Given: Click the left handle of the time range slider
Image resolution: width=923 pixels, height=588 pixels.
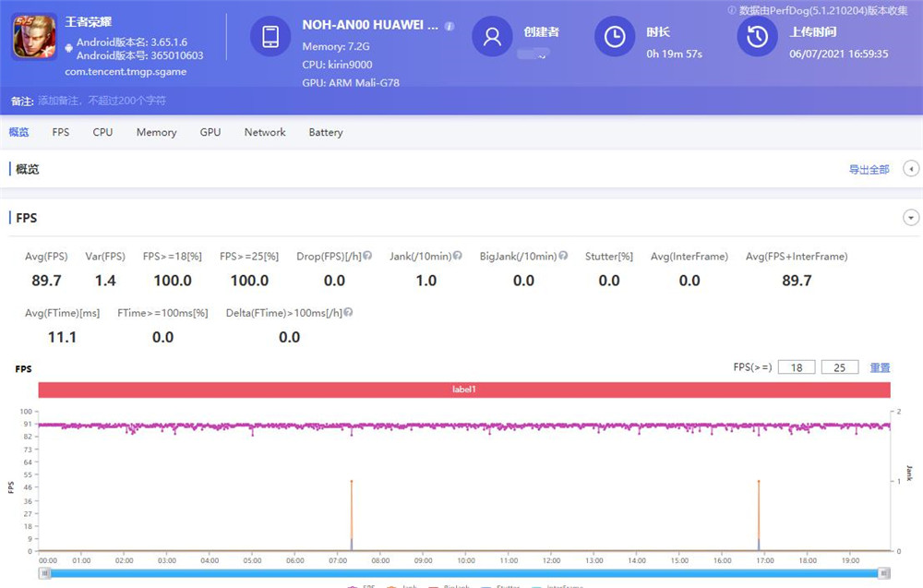Looking at the screenshot, I should [x=44, y=572].
